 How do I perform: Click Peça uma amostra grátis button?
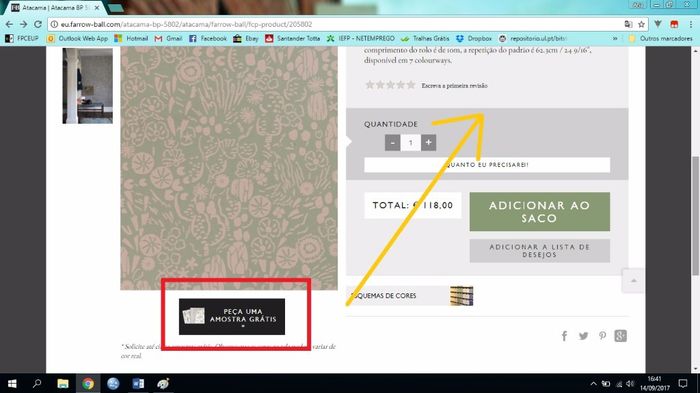click(232, 317)
